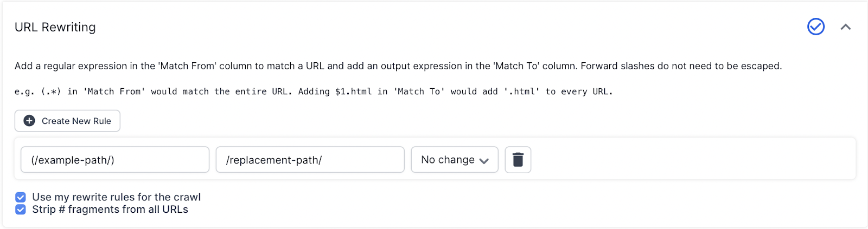Click the 'Strip # fragments from all URLs' label
The width and height of the screenshot is (868, 229).
[110, 210]
